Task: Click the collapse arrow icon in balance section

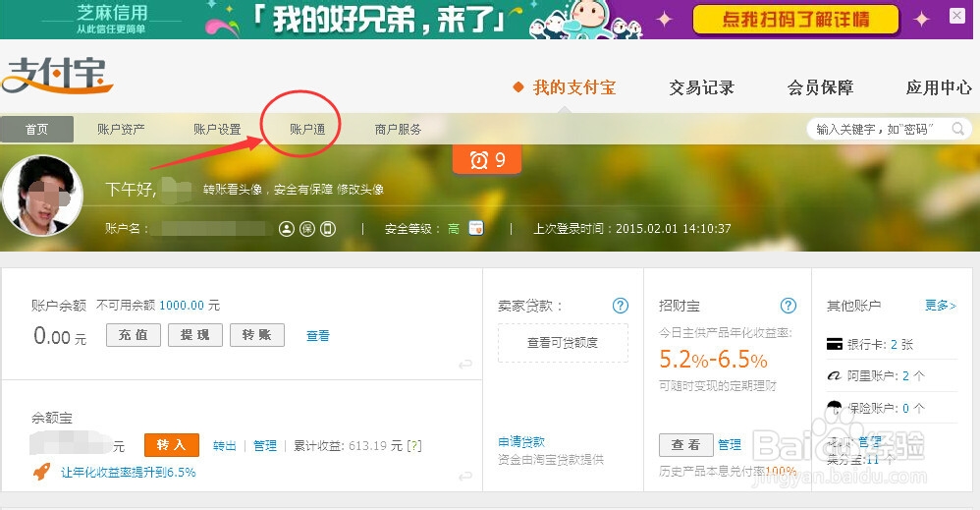Action: click(x=465, y=365)
